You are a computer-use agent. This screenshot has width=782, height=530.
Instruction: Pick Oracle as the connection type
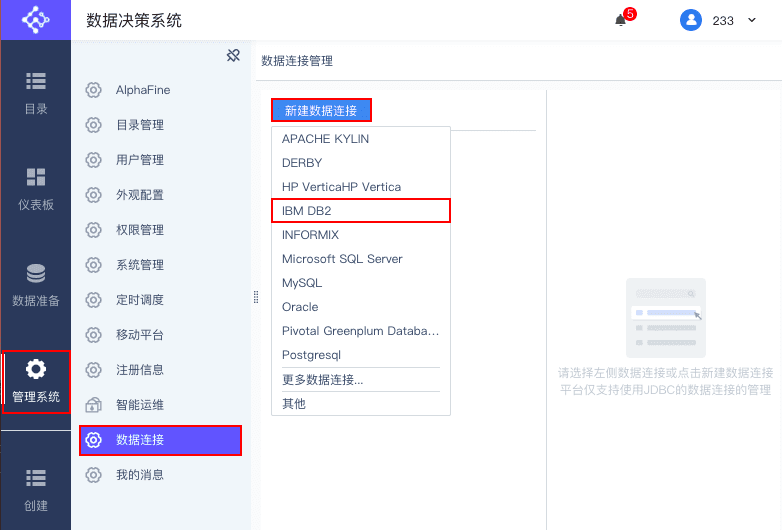click(361, 307)
